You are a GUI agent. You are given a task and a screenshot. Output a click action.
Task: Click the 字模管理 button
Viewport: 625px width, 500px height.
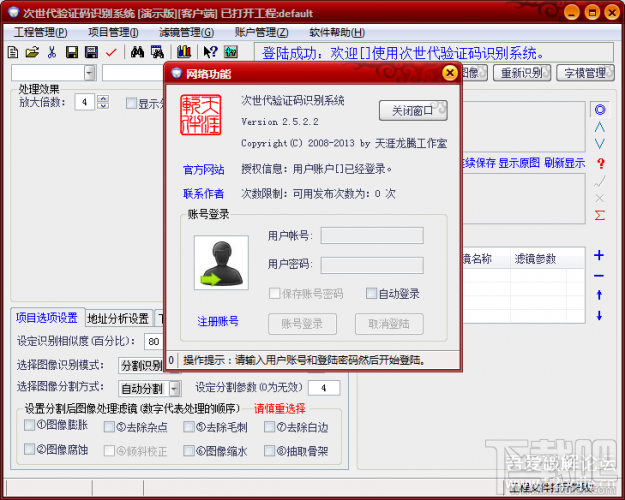[585, 73]
